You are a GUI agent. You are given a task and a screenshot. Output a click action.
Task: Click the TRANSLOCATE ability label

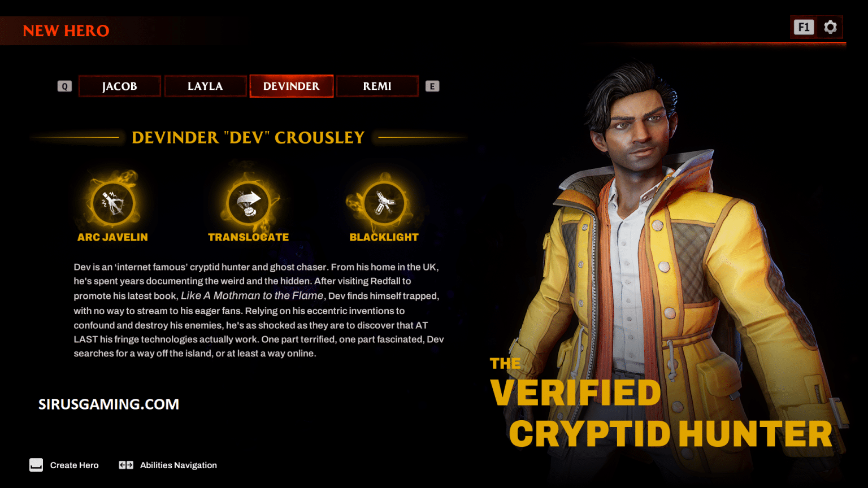click(249, 237)
